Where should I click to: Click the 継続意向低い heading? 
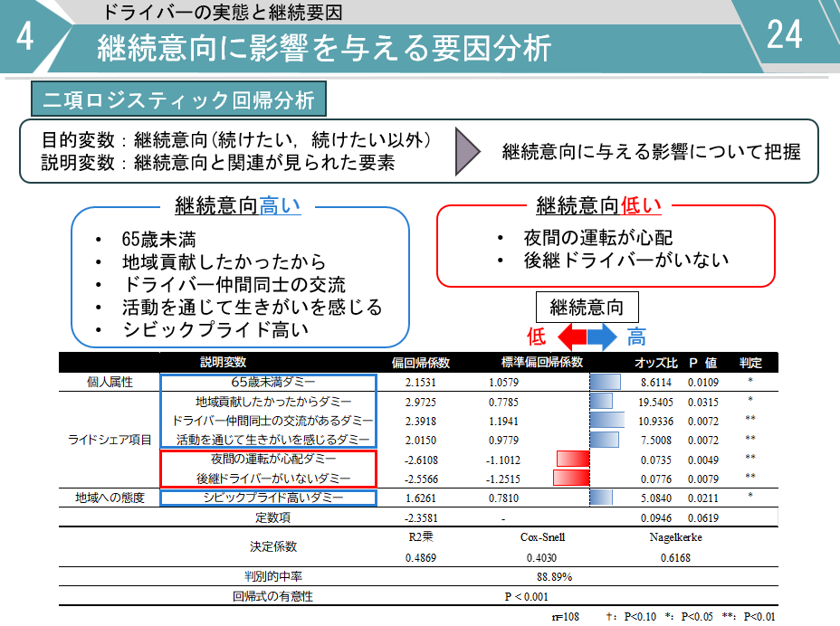pos(599,205)
